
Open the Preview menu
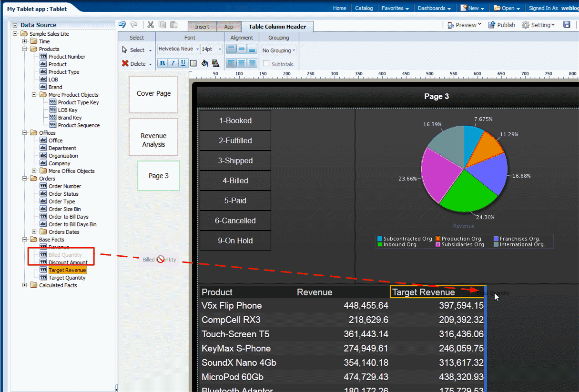464,25
